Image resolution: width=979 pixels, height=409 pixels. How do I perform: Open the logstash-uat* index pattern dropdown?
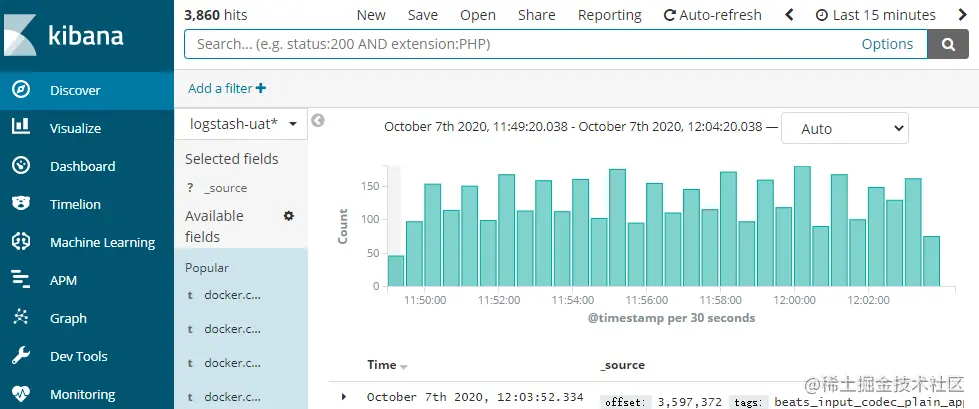[241, 124]
